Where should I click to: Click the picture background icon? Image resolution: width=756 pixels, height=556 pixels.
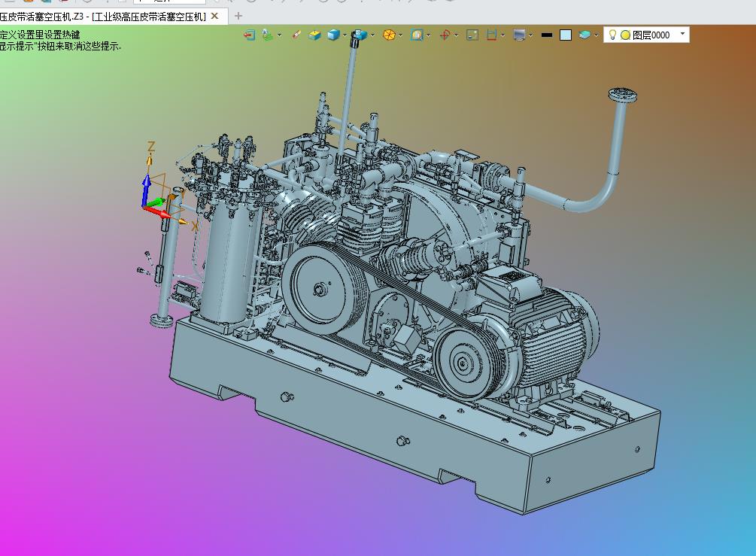click(472, 35)
